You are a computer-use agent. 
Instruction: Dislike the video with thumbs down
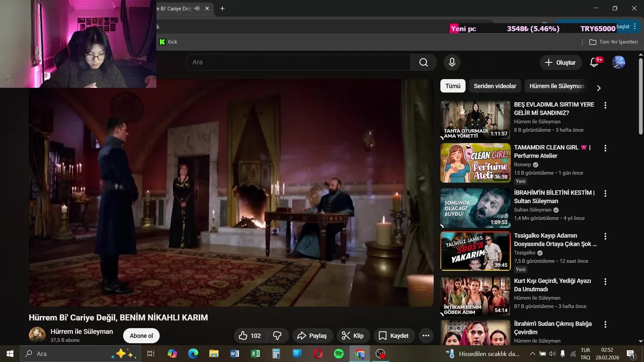(277, 336)
